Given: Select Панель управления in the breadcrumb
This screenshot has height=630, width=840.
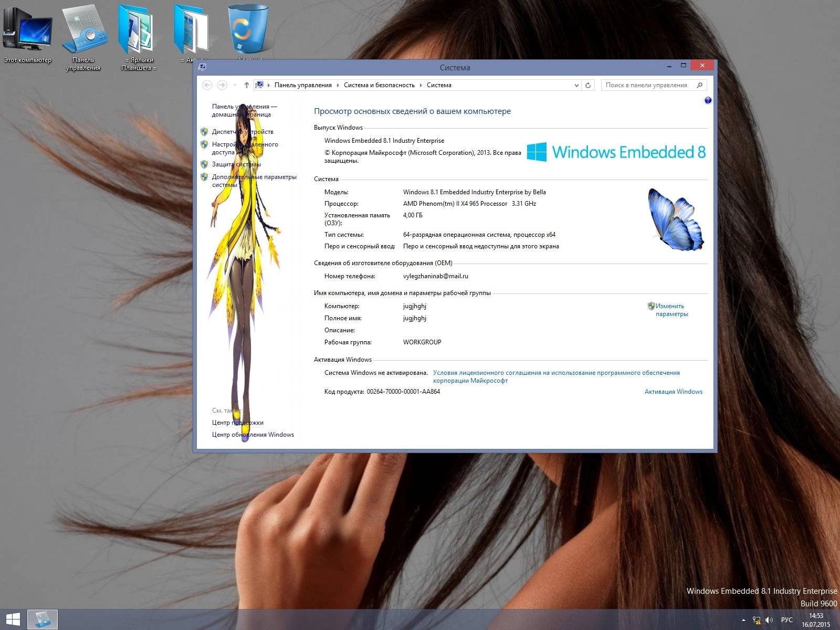Looking at the screenshot, I should coord(303,85).
